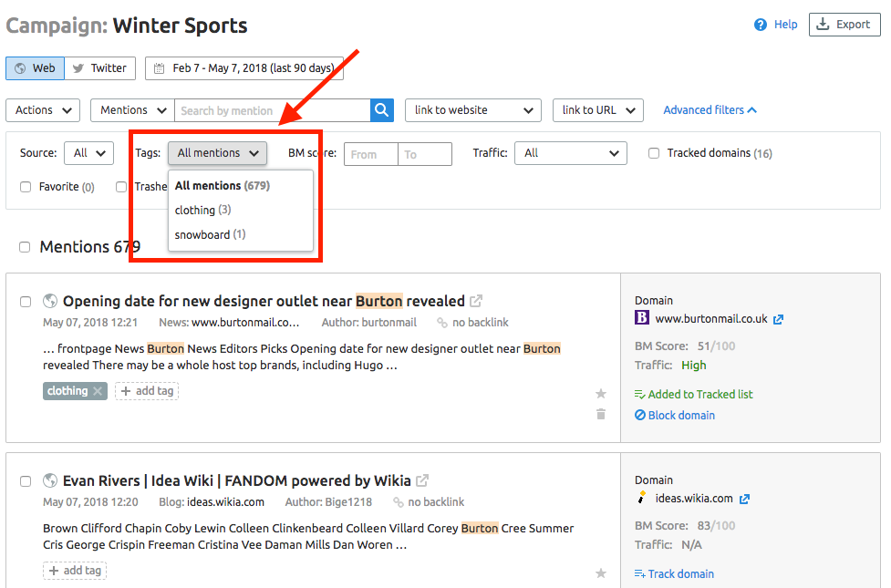
Task: Collapse the Advanced filters section
Action: [x=710, y=110]
